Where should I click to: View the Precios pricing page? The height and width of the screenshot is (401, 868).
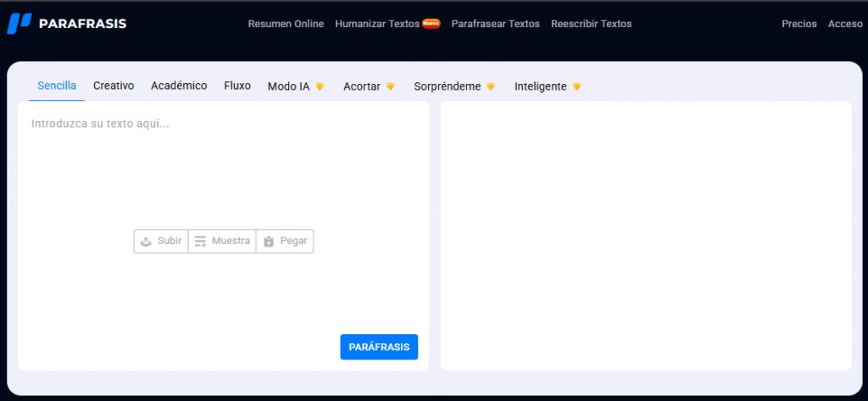pyautogui.click(x=798, y=24)
